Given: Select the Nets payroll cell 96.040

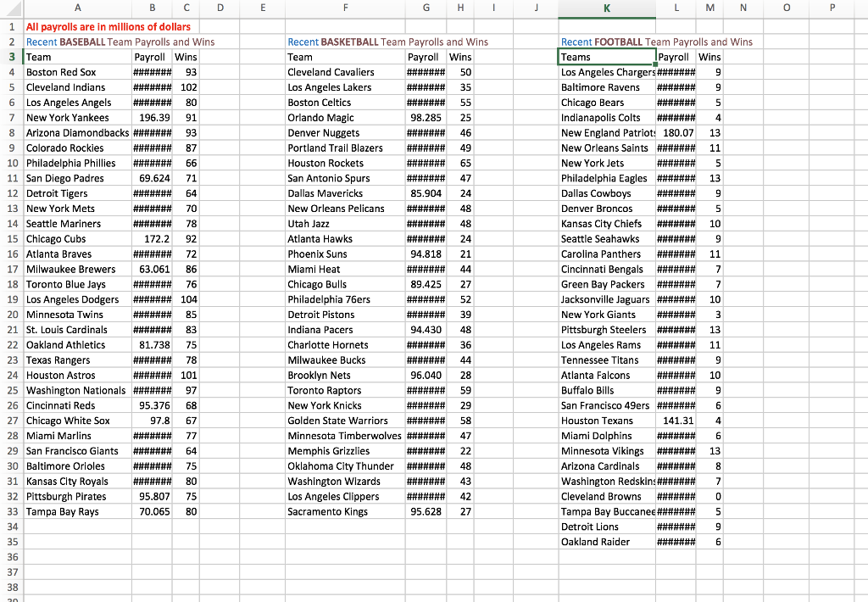Looking at the screenshot, I should [426, 376].
